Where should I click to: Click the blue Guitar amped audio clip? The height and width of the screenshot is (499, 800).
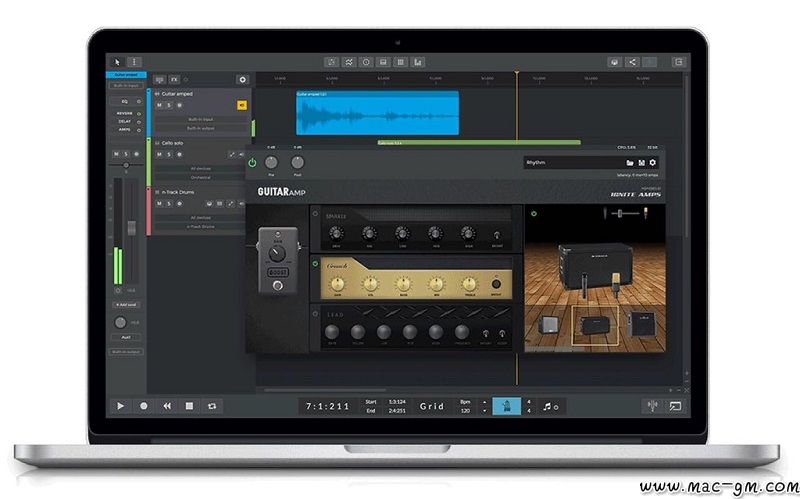[378, 113]
